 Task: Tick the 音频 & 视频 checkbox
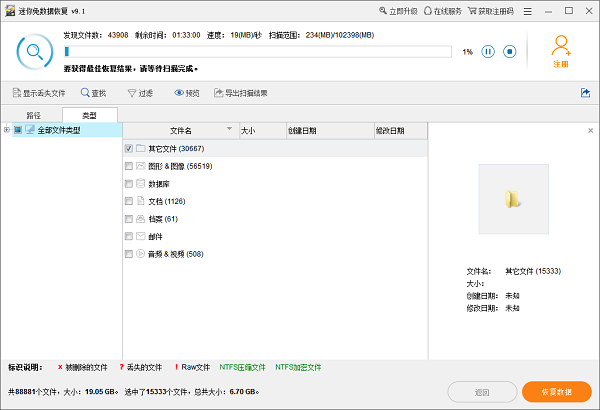[129, 253]
